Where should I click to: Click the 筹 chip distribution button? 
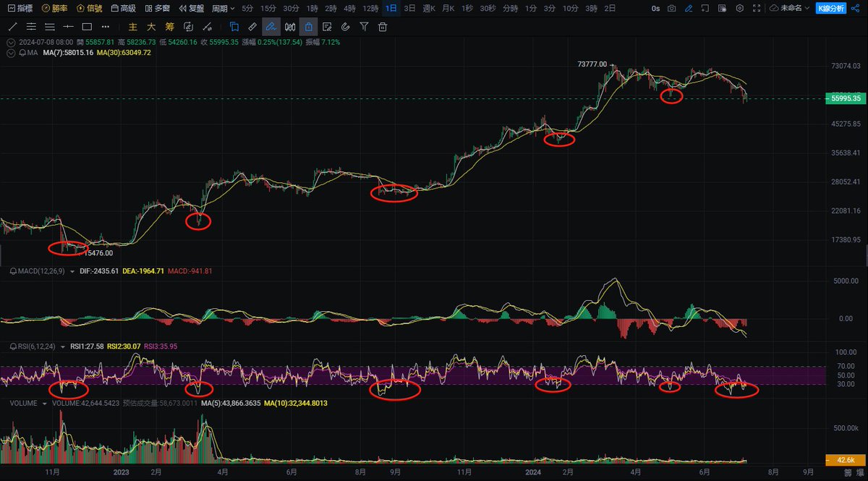click(x=170, y=27)
